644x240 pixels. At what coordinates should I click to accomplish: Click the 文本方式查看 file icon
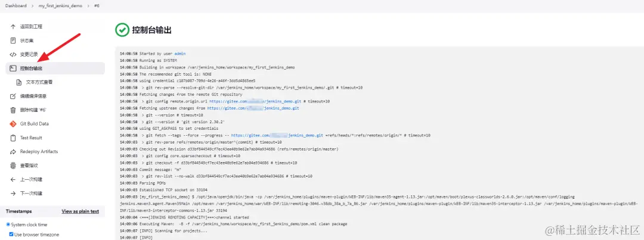pos(18,82)
